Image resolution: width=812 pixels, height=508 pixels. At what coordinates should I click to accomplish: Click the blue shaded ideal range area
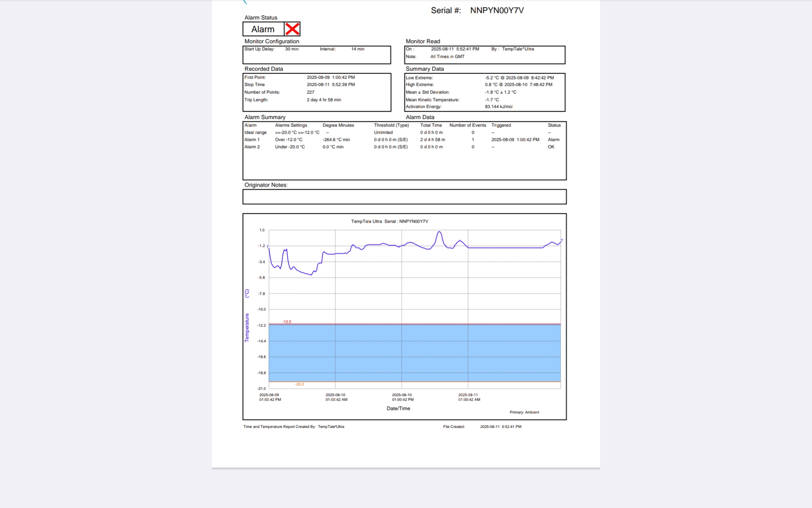414,353
